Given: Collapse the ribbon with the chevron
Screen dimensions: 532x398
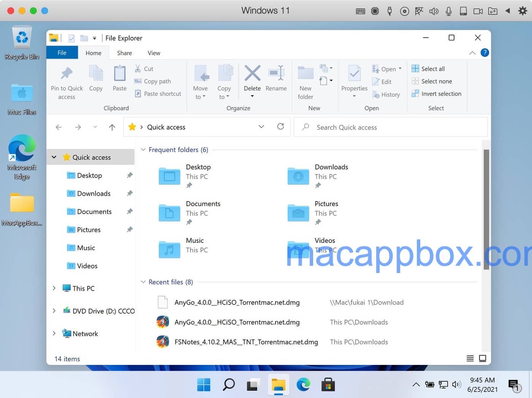Looking at the screenshot, I should (472, 53).
